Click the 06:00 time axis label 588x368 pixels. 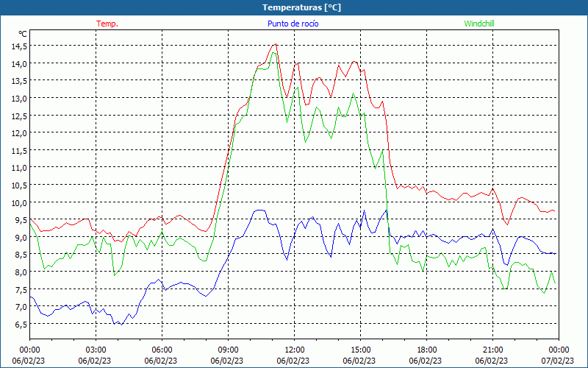162,350
